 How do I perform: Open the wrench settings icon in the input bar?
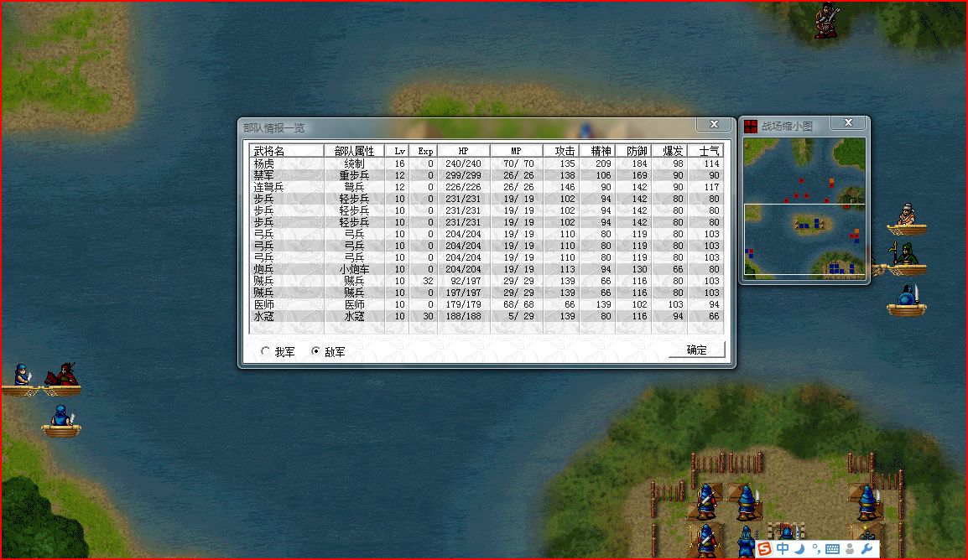867,548
